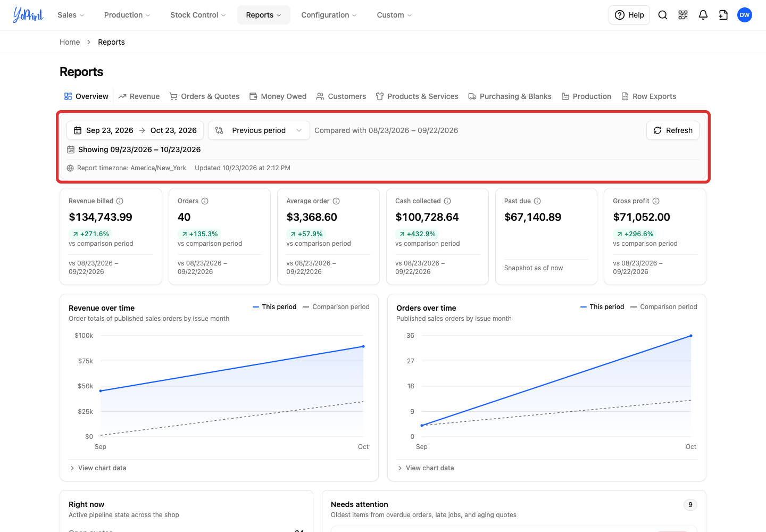Switch to the Money Owed tab
The height and width of the screenshot is (532, 766).
pyautogui.click(x=278, y=96)
